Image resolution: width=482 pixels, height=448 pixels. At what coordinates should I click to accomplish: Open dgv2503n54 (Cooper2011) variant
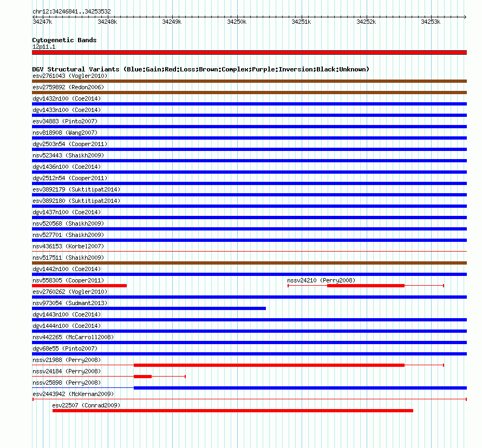pyautogui.click(x=70, y=144)
